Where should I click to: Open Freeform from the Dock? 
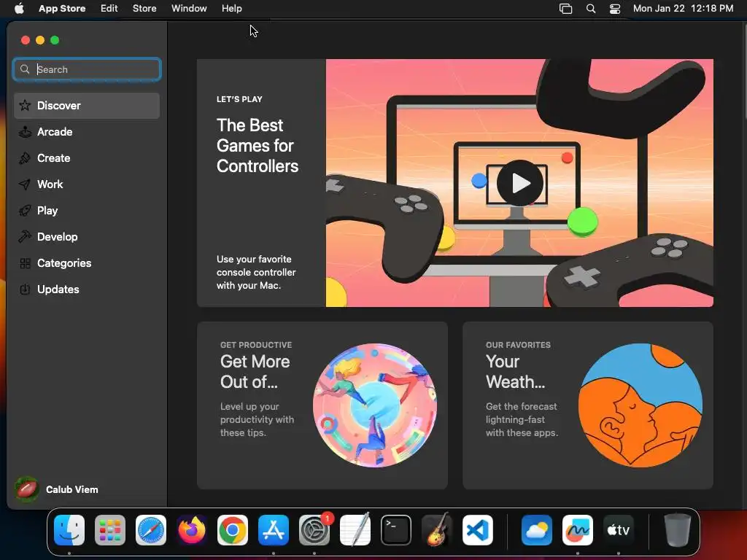click(578, 530)
